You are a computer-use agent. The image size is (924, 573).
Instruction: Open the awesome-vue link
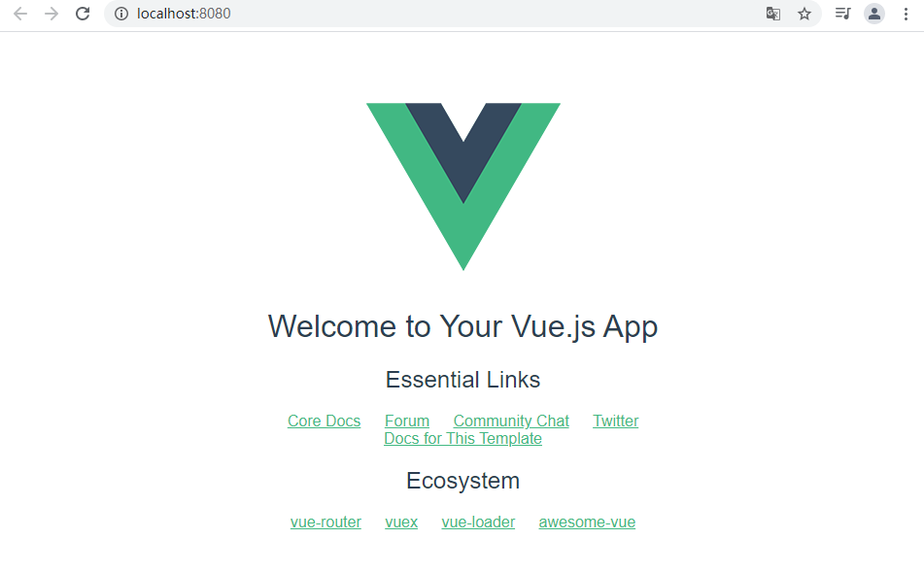coord(587,522)
